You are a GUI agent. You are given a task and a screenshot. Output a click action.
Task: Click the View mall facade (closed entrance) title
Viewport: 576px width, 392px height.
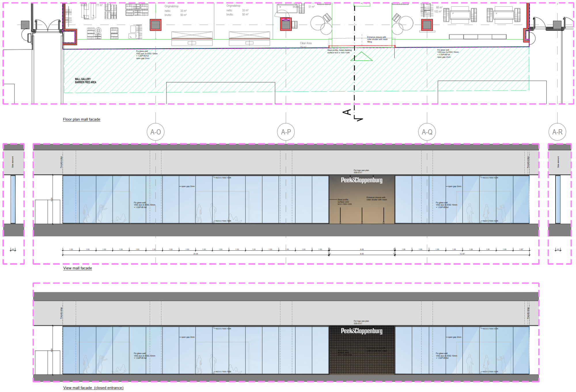(93, 388)
